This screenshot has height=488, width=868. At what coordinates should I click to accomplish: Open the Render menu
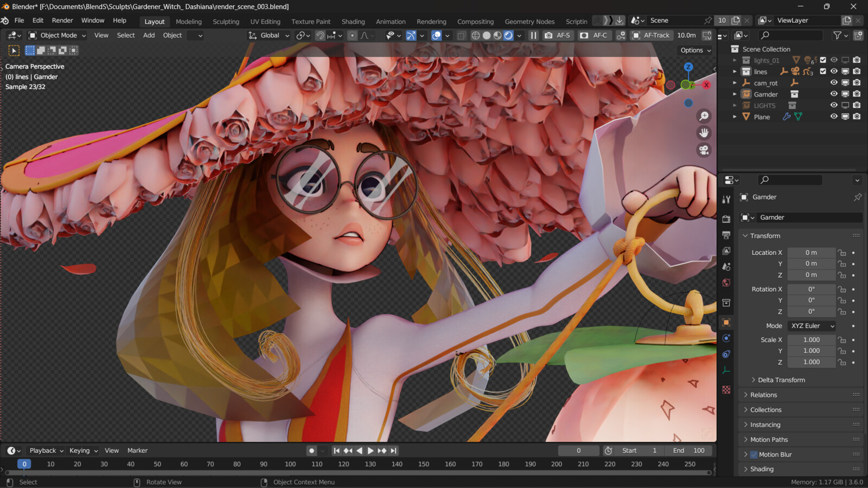point(62,21)
